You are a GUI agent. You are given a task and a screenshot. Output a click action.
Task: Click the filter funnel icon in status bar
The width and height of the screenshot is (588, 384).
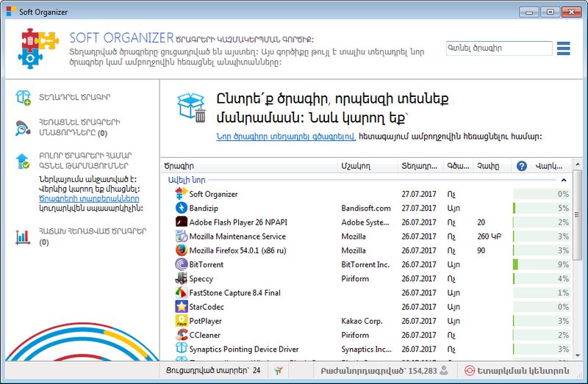pyautogui.click(x=279, y=371)
